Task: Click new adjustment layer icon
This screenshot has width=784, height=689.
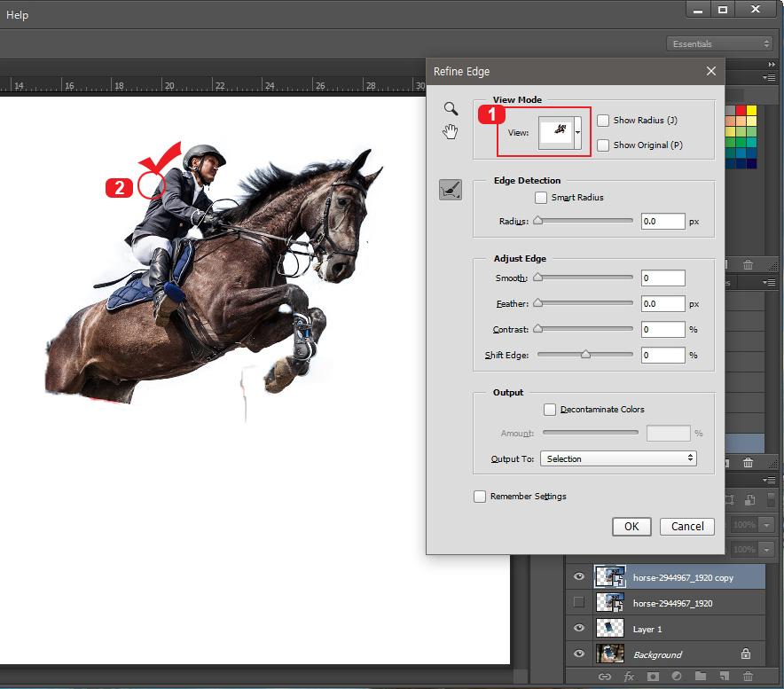Action: [677, 677]
